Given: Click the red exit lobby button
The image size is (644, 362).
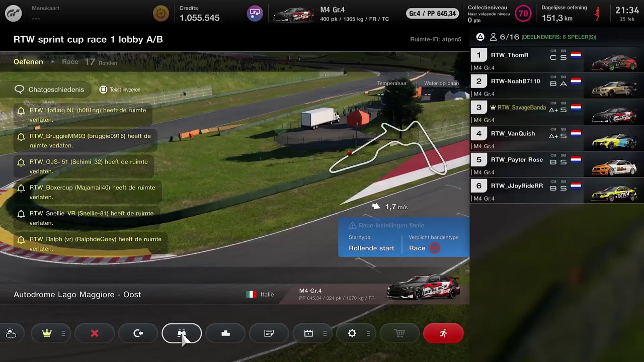Looking at the screenshot, I should pyautogui.click(x=443, y=333).
